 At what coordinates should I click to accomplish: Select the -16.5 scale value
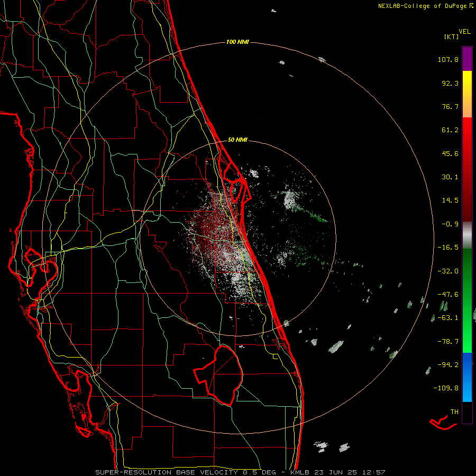(x=448, y=248)
